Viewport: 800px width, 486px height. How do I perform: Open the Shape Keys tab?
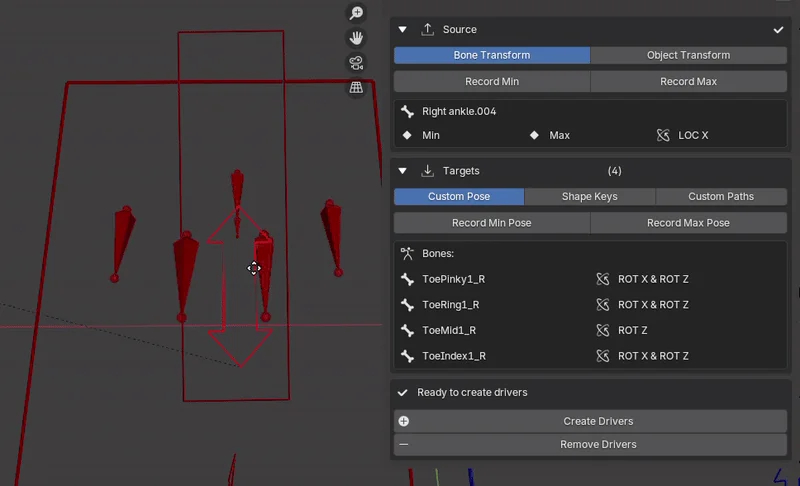(x=589, y=196)
